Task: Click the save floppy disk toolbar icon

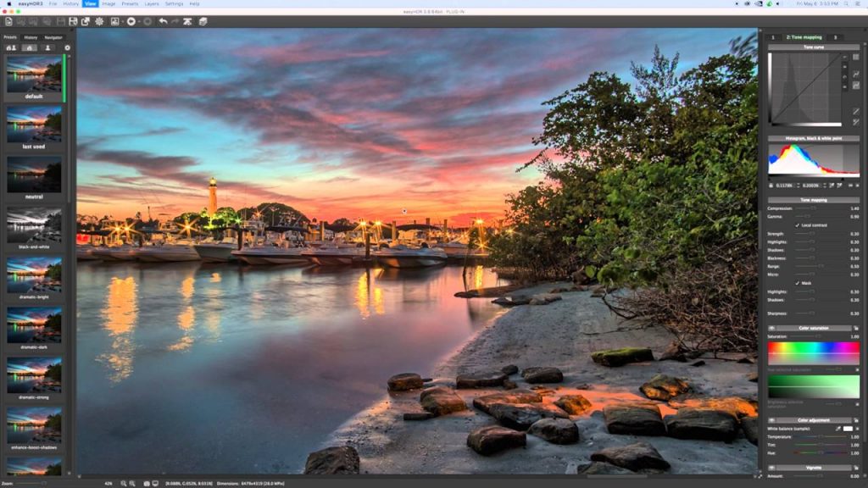Action: coord(73,21)
